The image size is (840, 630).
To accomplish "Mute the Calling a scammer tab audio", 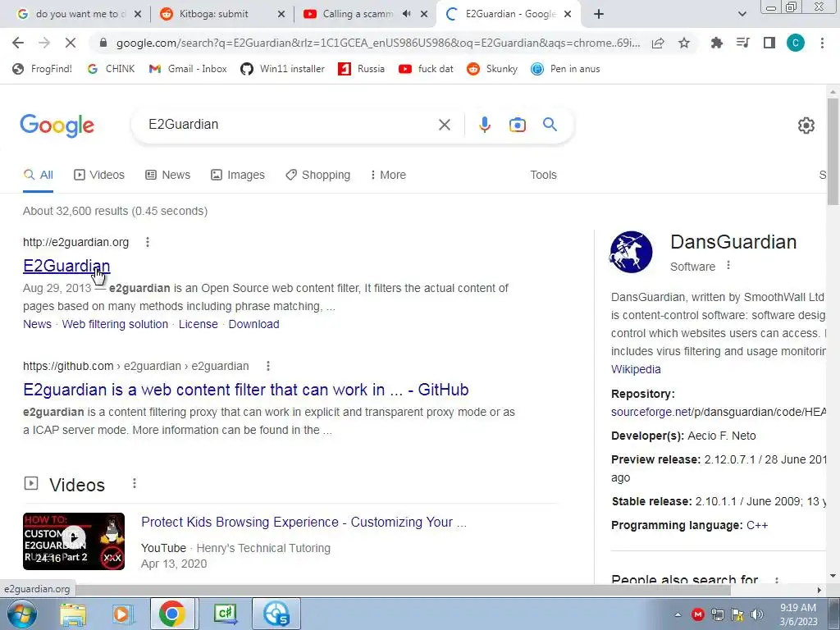I will coord(407,14).
